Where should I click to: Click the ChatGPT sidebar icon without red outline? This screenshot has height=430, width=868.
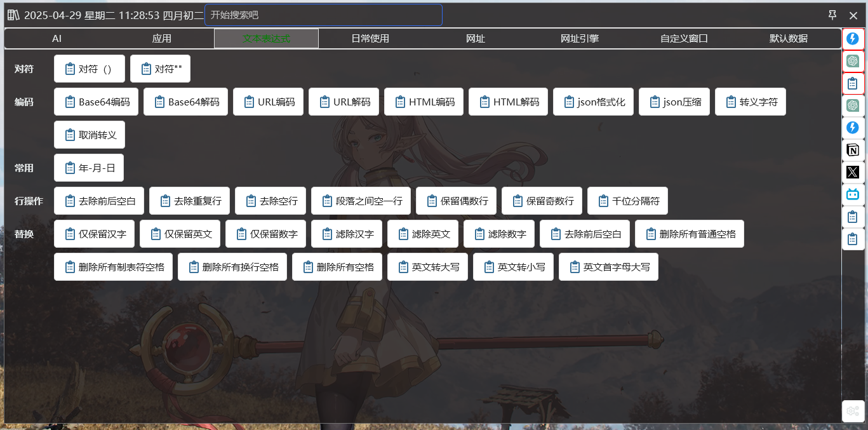click(853, 105)
